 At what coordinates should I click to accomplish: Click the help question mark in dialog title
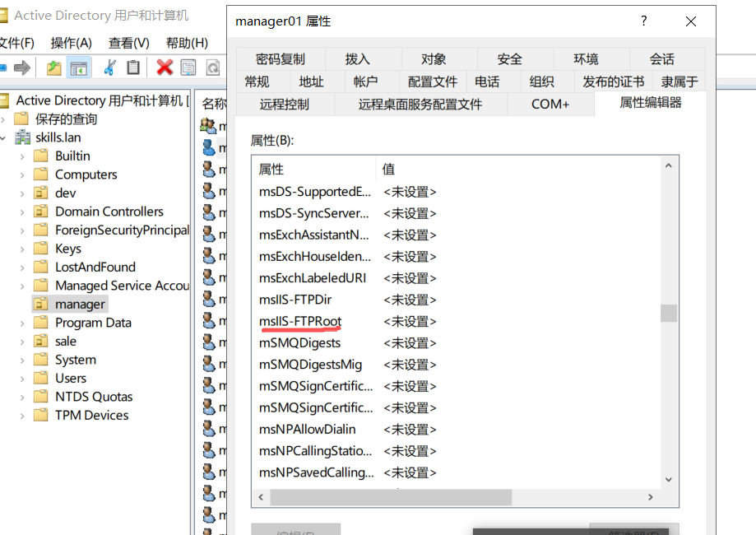[x=644, y=21]
